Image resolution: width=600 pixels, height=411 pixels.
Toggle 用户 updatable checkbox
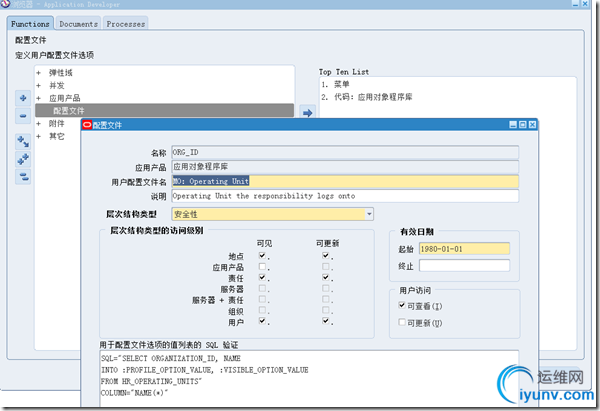pos(325,321)
